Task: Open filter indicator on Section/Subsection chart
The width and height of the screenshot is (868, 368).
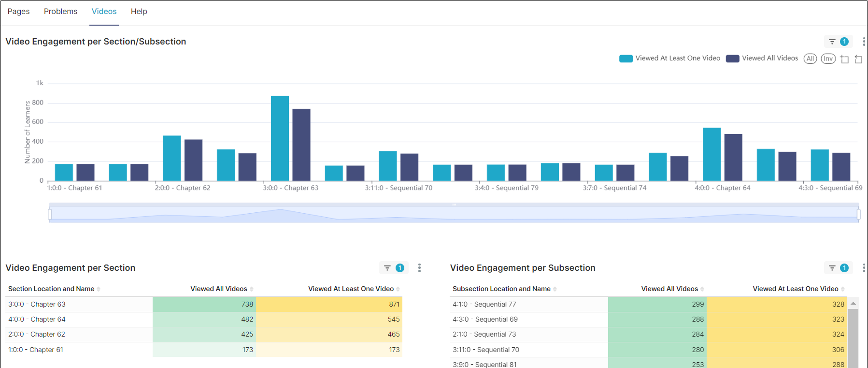Action: pyautogui.click(x=838, y=42)
